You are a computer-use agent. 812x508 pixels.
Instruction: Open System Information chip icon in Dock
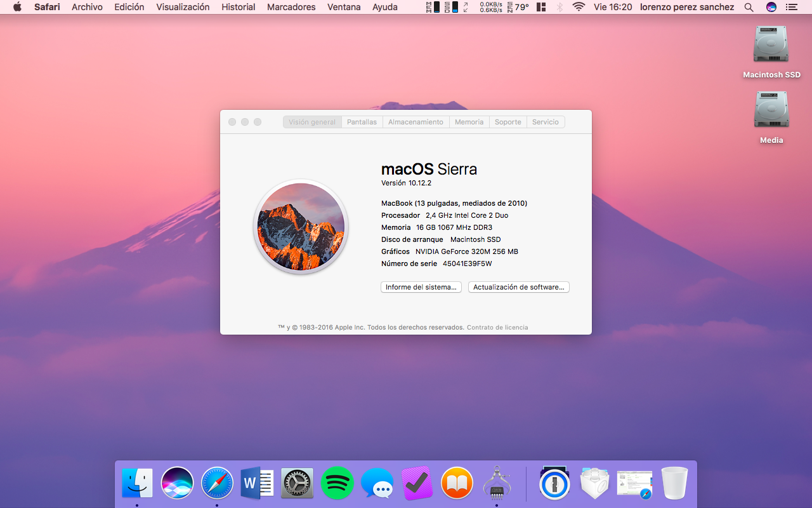[497, 483]
